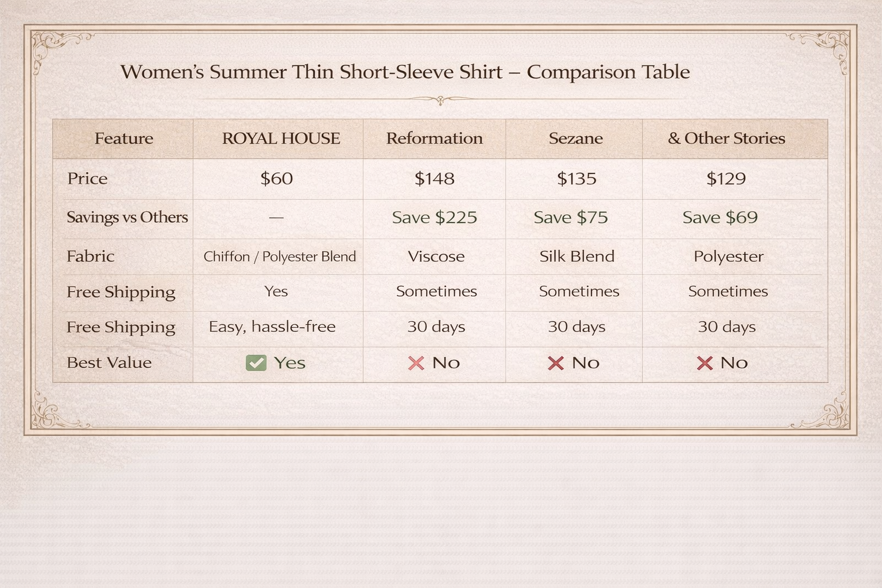Click the Save $225 savings text

point(434,218)
